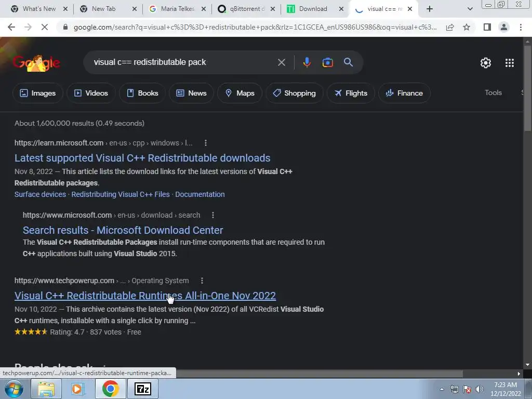This screenshot has width=532, height=399.
Task: Open the Documentation sublink
Action: click(200, 194)
